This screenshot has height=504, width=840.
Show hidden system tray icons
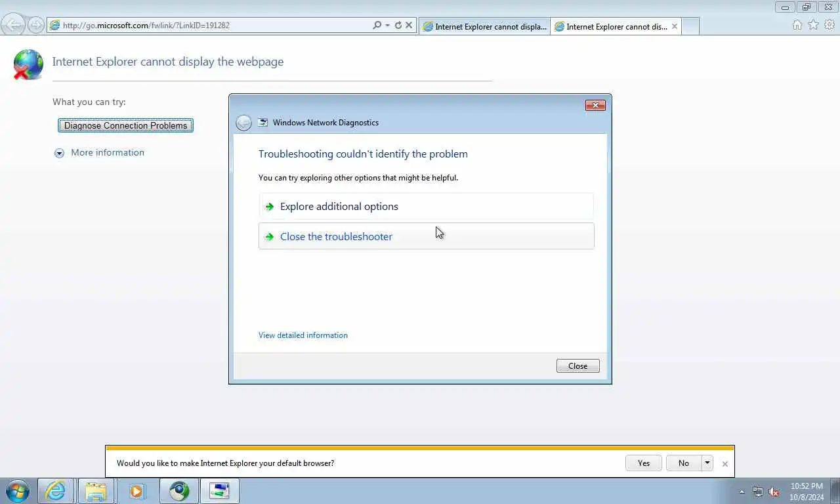[x=742, y=492]
